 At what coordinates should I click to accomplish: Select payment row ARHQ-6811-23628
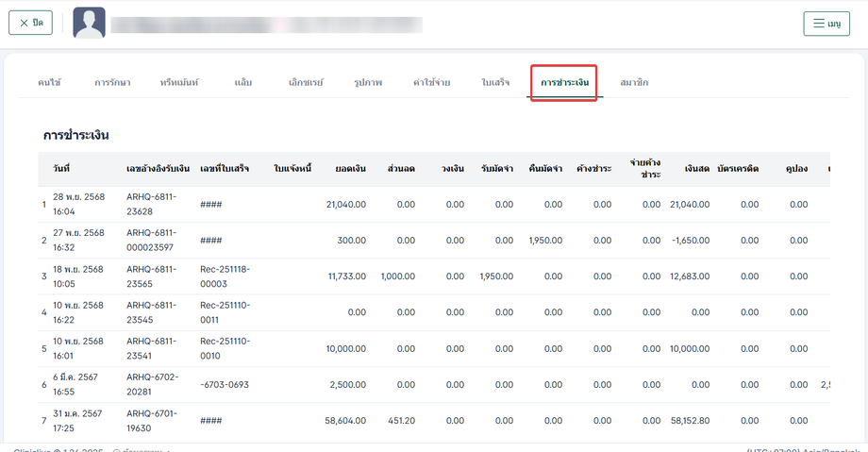[152, 205]
